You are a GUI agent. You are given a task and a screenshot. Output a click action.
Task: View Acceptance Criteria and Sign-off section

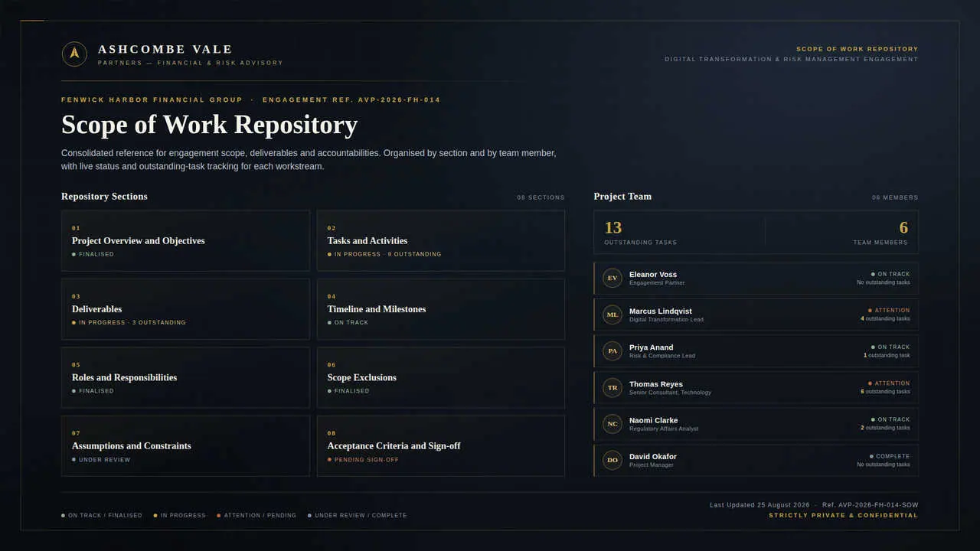point(441,445)
